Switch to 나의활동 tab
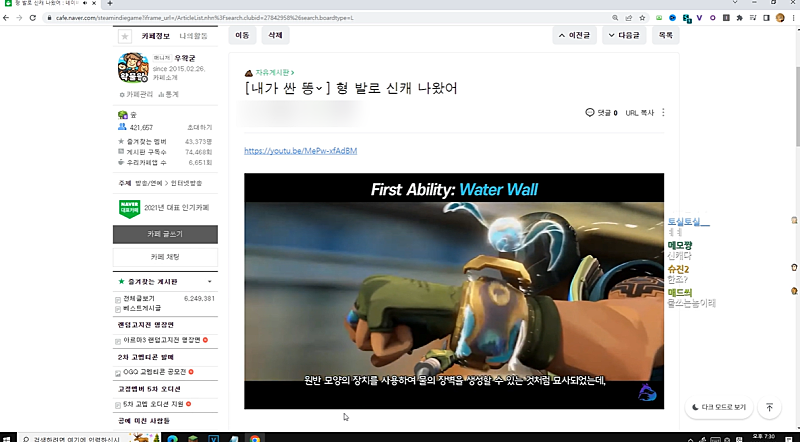 tap(193, 36)
